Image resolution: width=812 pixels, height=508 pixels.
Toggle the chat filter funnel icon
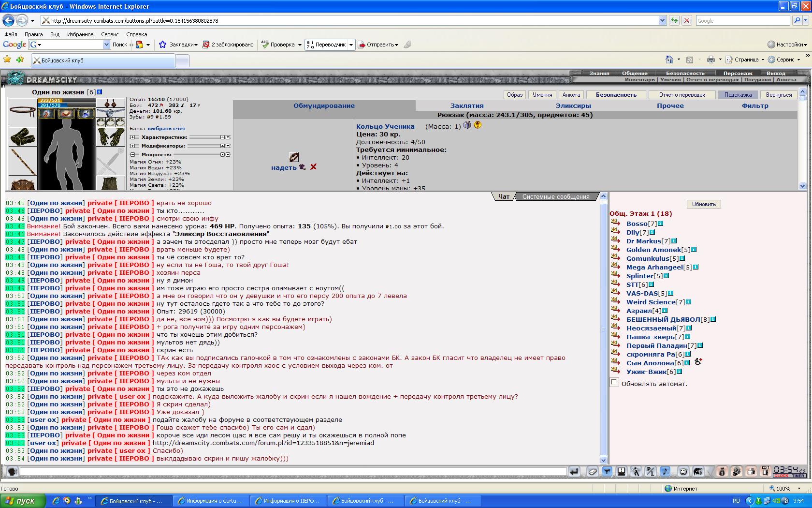(607, 471)
